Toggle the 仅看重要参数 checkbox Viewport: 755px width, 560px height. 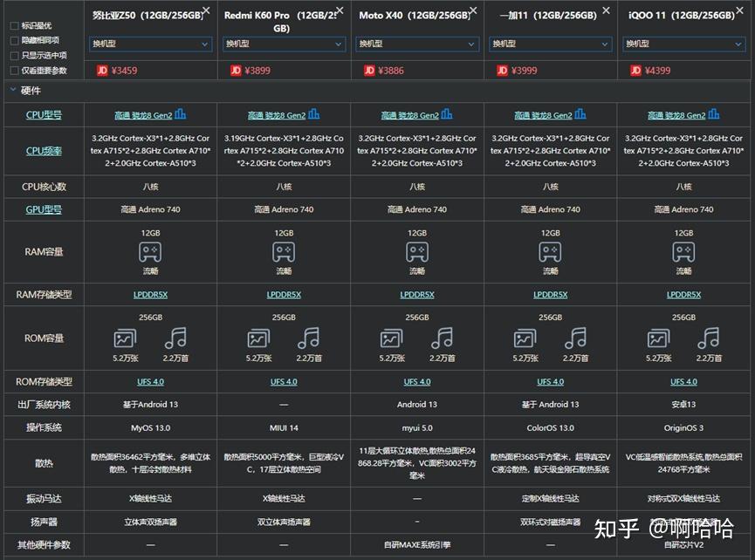point(15,71)
